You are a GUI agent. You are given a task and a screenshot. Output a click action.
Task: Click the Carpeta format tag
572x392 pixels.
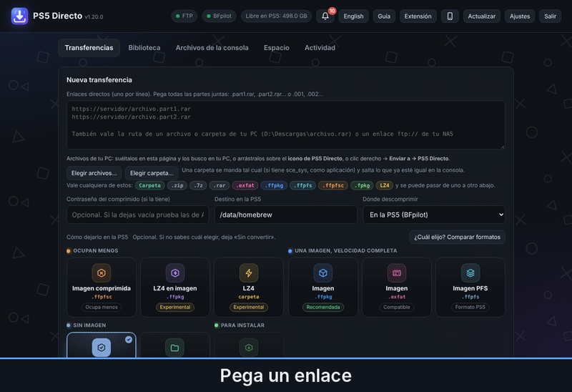pos(149,185)
